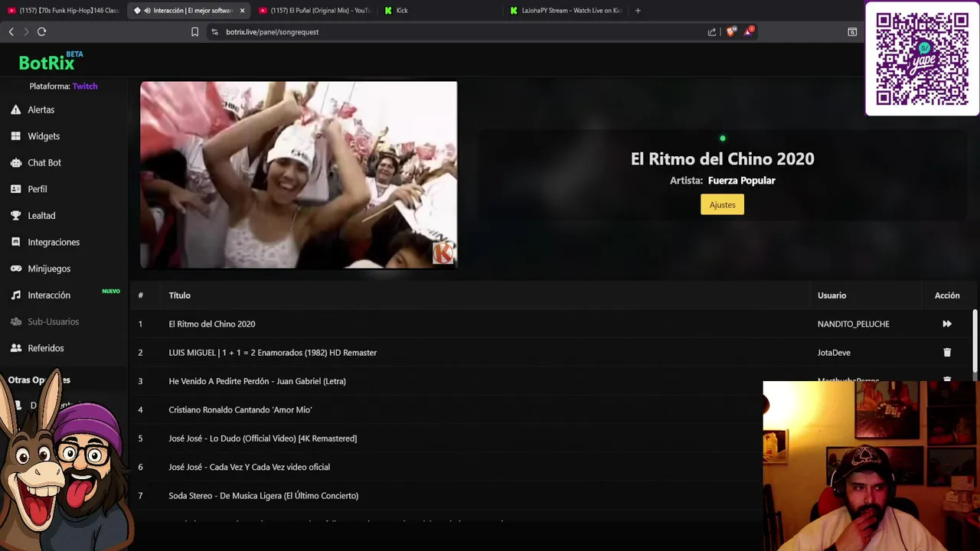Switch to the Kick tab

coord(439,11)
